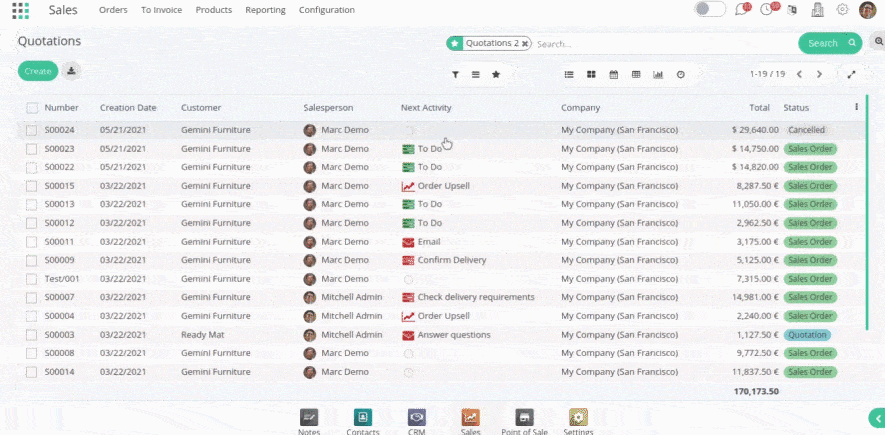The height and width of the screenshot is (435, 885).
Task: Toggle the switch in top bar
Action: (x=709, y=10)
